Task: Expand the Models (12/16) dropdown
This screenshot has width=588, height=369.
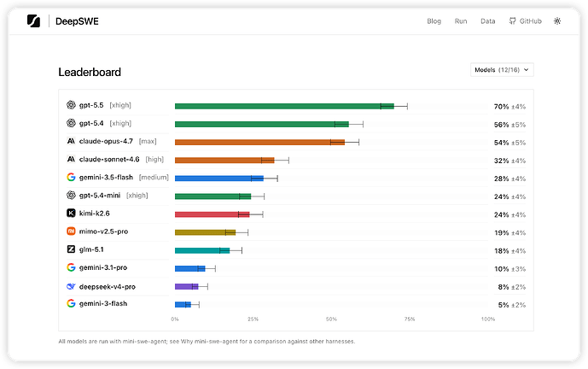Action: click(x=502, y=70)
